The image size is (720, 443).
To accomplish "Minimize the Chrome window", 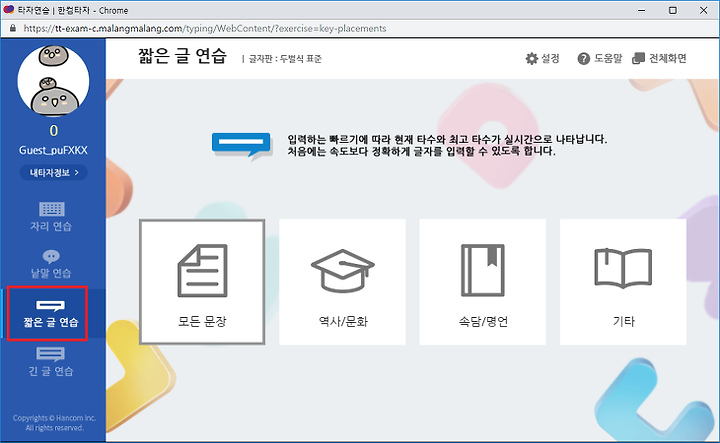I will point(642,10).
